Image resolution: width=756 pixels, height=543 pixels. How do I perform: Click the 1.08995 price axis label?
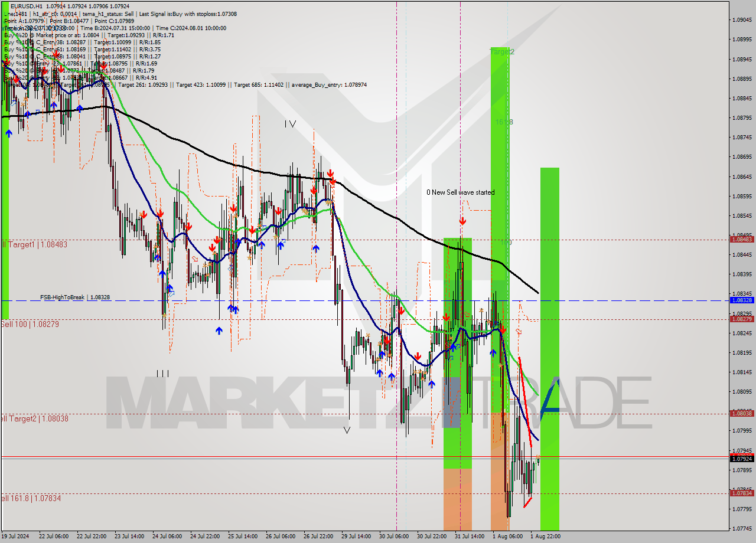pyautogui.click(x=742, y=40)
